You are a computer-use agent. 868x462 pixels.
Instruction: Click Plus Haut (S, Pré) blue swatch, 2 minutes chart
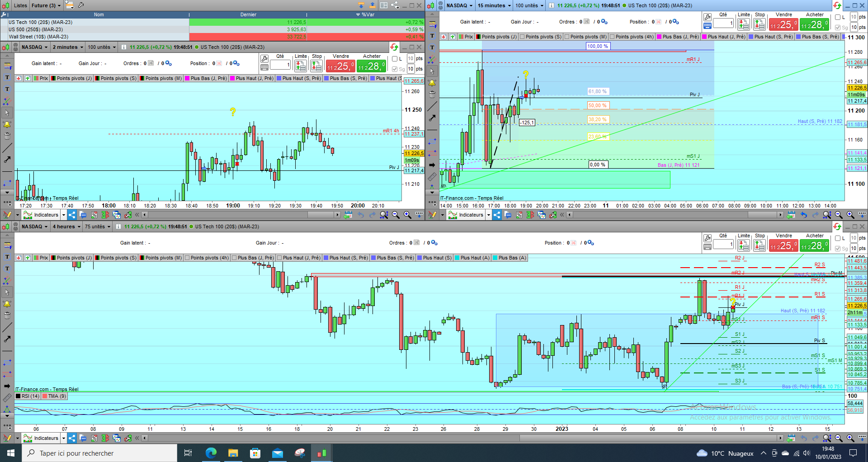278,78
